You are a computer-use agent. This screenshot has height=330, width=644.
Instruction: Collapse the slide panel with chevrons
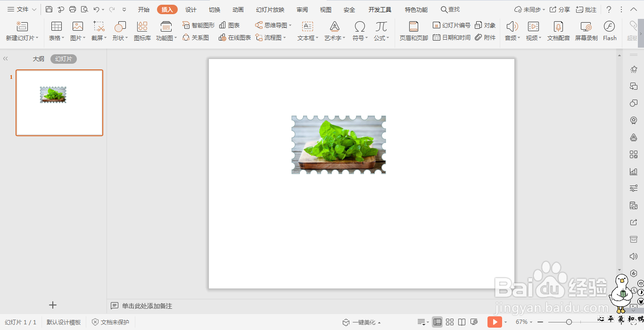point(6,59)
